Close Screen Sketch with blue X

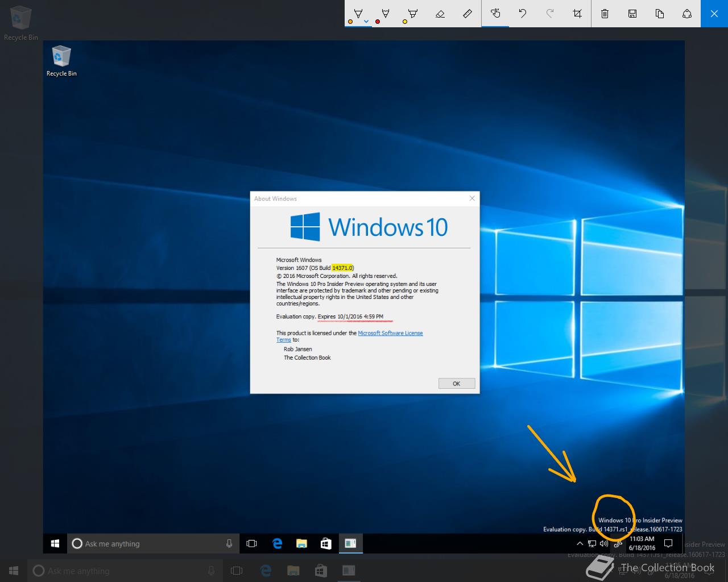(x=714, y=14)
